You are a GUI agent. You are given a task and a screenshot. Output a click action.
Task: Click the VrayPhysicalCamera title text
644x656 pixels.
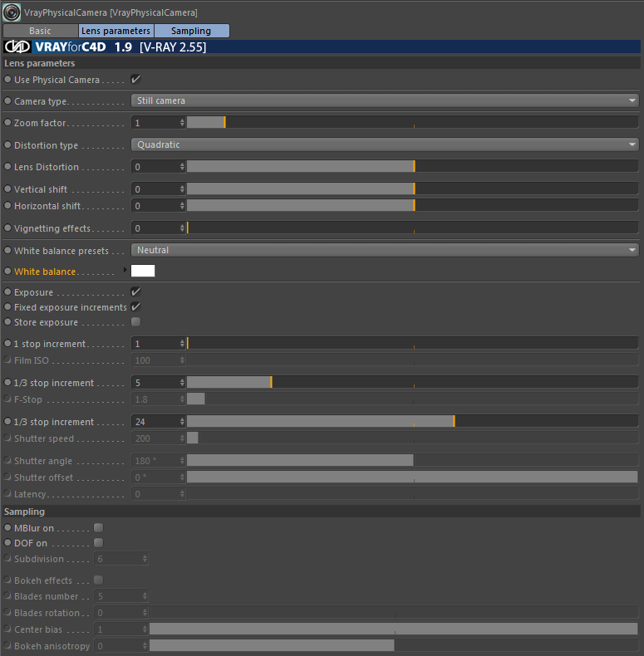click(111, 12)
